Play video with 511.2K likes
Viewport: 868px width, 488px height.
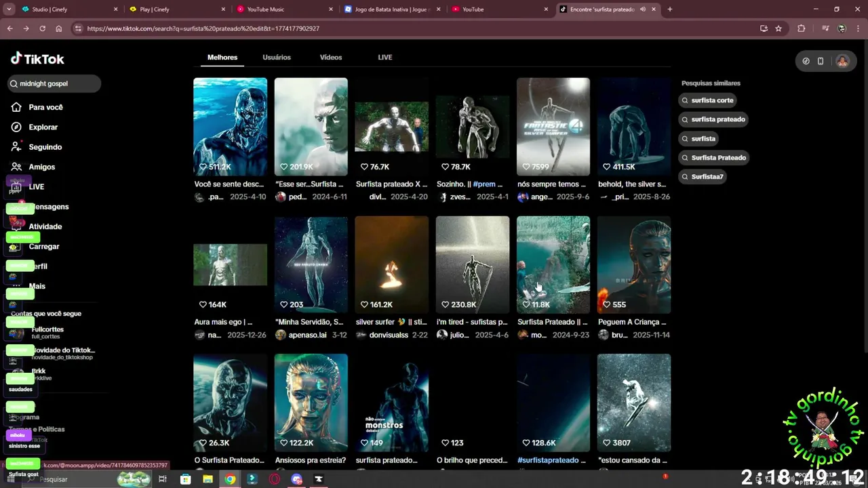coord(230,127)
